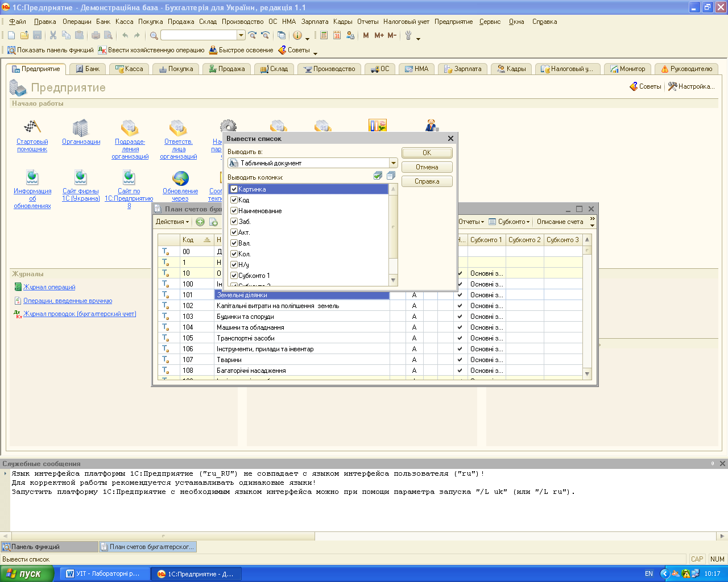Click uncheck all columns icon
This screenshot has width=728, height=582.
(391, 176)
